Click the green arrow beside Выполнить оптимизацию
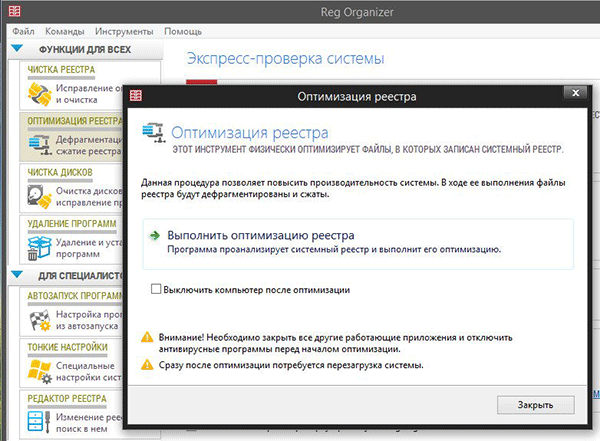600x441 pixels. [155, 235]
